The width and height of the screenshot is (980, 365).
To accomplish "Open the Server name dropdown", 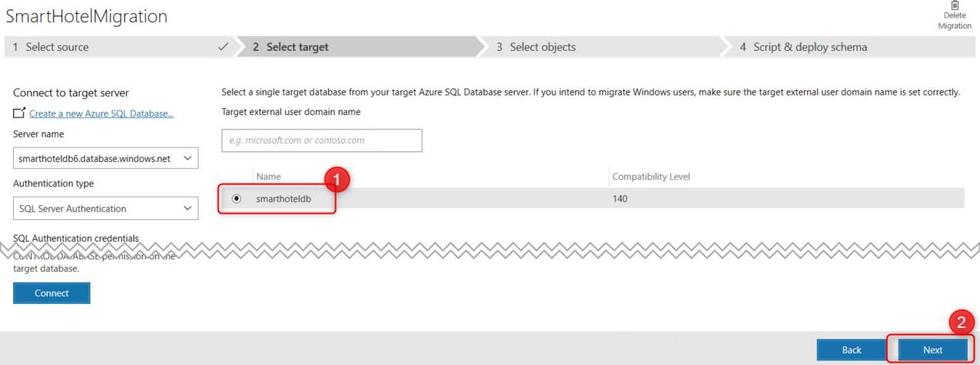I will [106, 158].
